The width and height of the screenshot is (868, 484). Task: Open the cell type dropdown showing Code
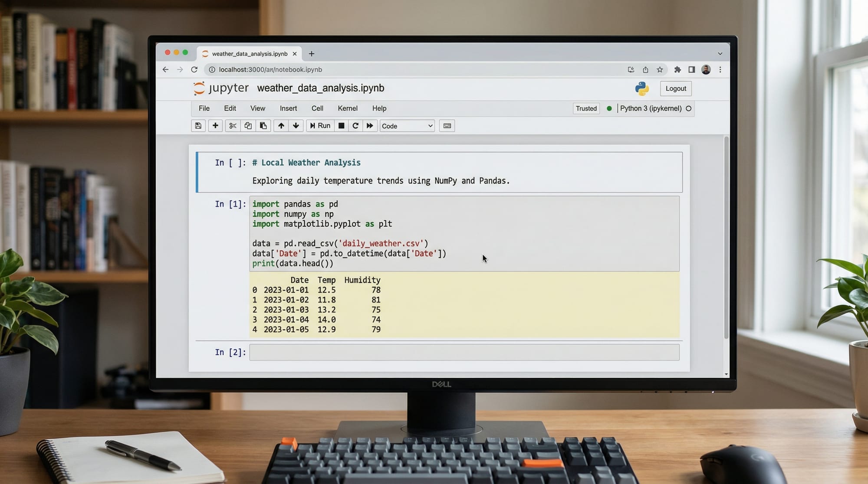(406, 126)
